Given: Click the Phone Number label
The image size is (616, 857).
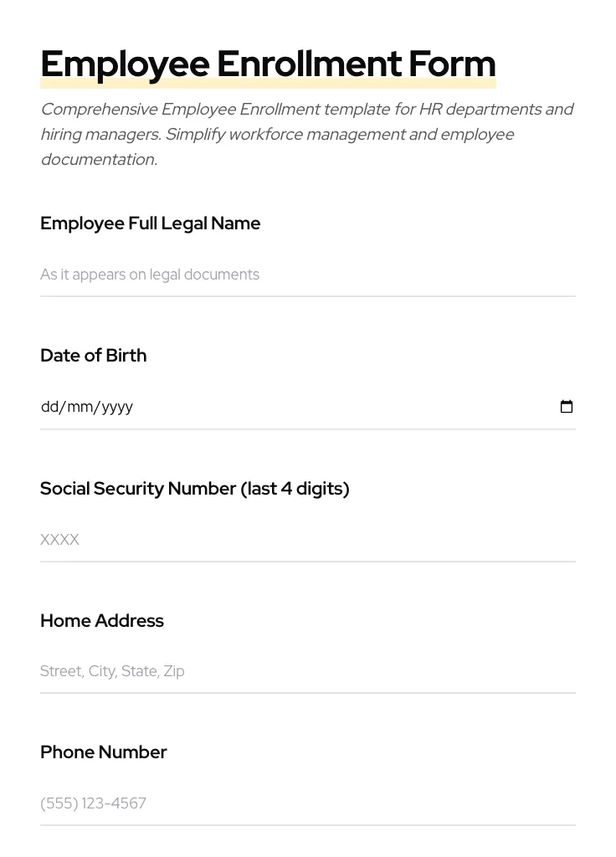Looking at the screenshot, I should [x=103, y=752].
